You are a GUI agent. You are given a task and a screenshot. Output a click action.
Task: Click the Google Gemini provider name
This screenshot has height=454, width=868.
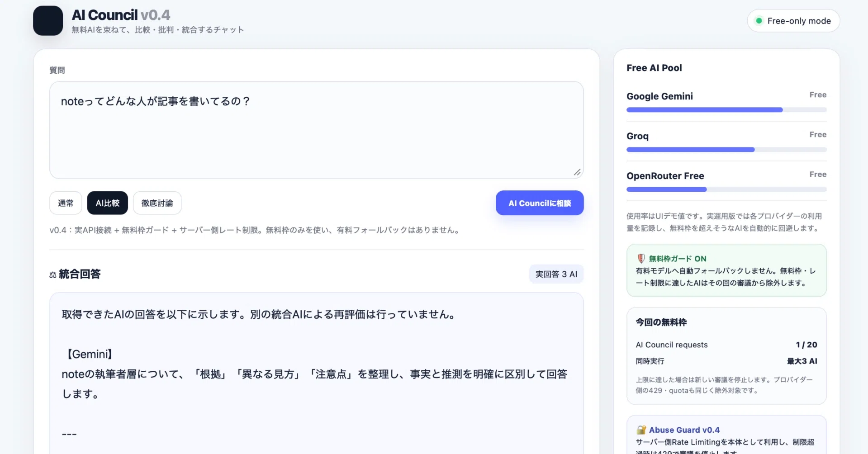[x=659, y=96]
